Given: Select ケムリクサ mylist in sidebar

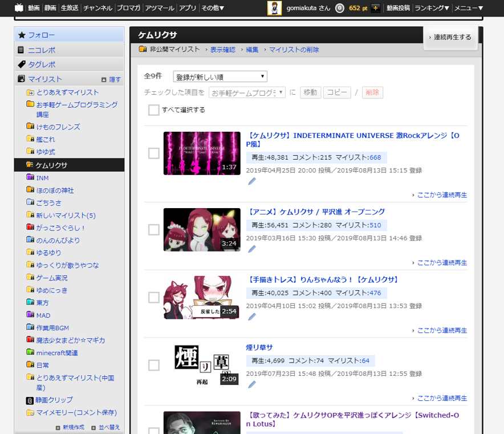Looking at the screenshot, I should point(69,165).
